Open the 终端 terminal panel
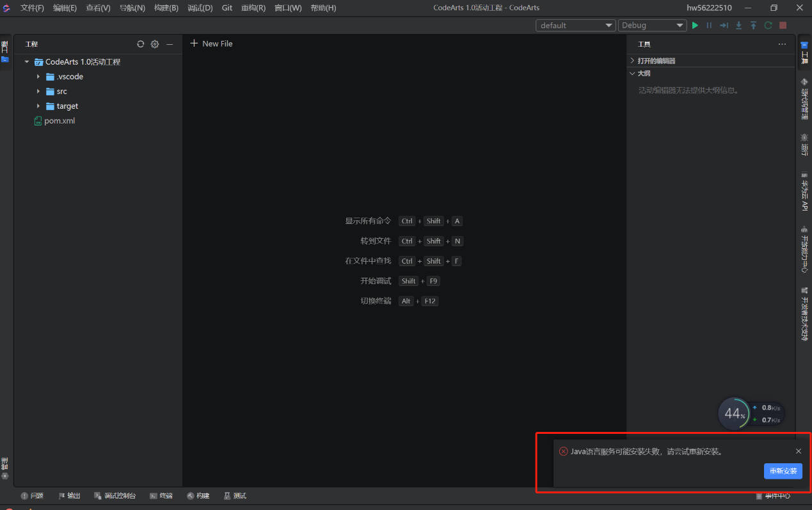Image resolution: width=812 pixels, height=510 pixels. pyautogui.click(x=161, y=496)
